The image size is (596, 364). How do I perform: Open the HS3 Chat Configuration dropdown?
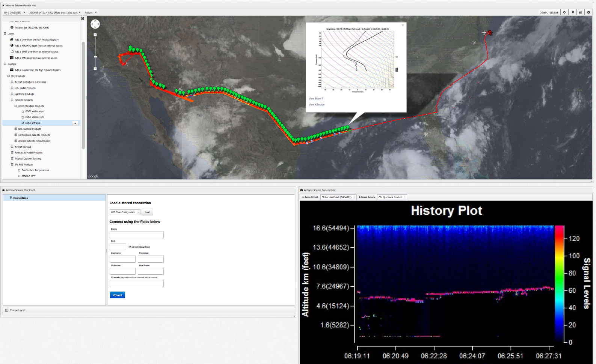[x=125, y=212]
